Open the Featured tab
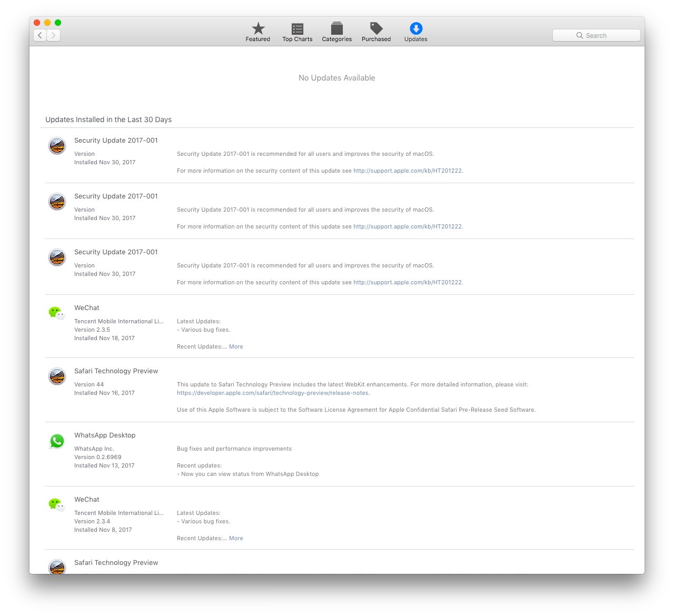 point(258,32)
